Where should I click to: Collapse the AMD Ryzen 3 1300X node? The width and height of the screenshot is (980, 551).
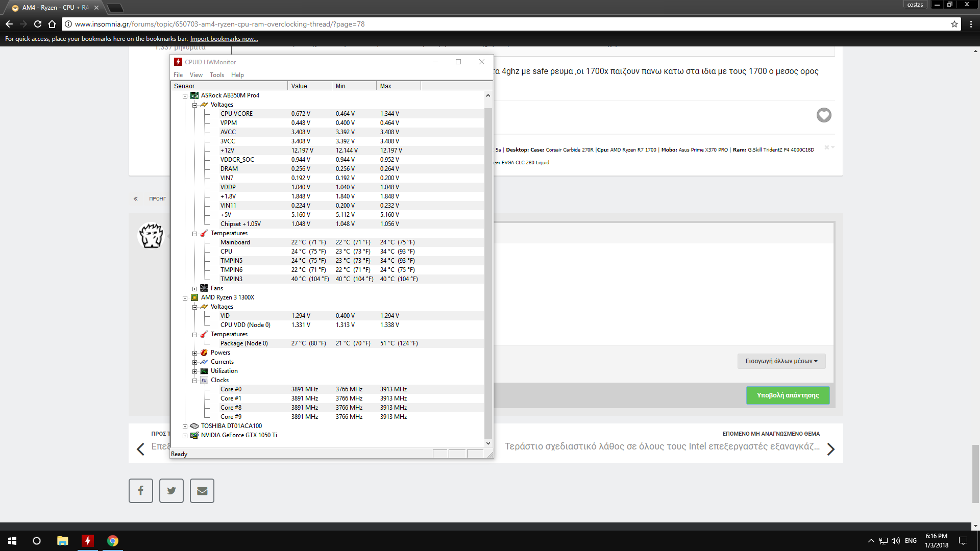185,298
